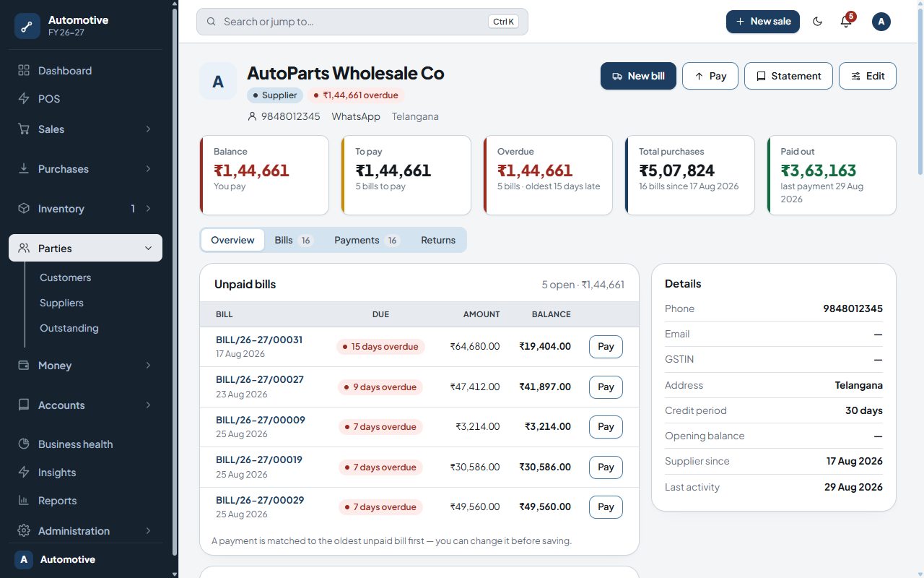Image resolution: width=924 pixels, height=578 pixels.
Task: Click the wrench logo for Automotive company
Action: pos(27,26)
